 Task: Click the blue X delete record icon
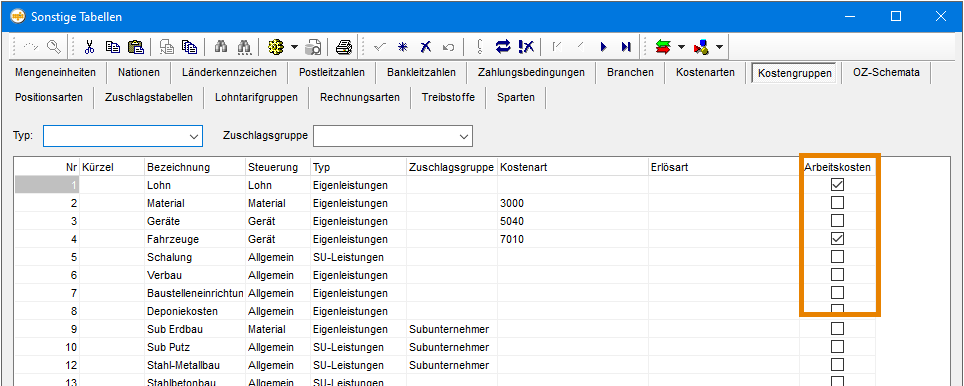425,47
